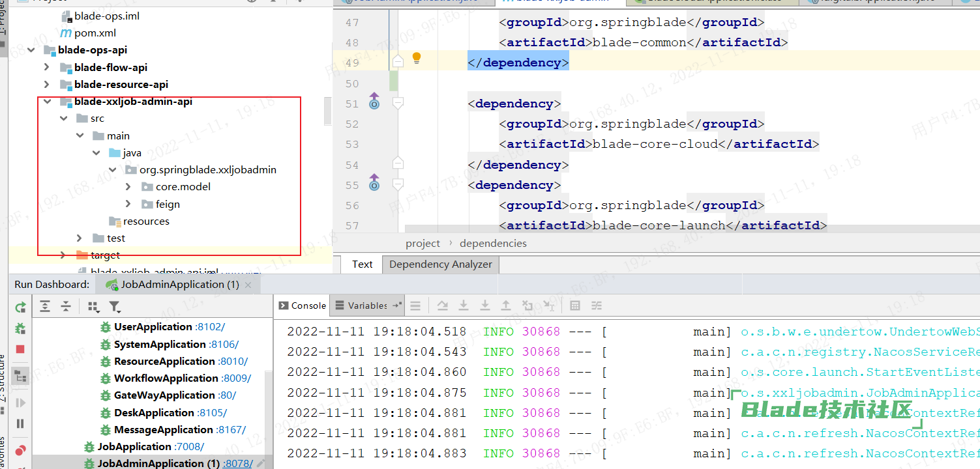
Task: Click the Step Out debugger icon
Action: coord(506,306)
